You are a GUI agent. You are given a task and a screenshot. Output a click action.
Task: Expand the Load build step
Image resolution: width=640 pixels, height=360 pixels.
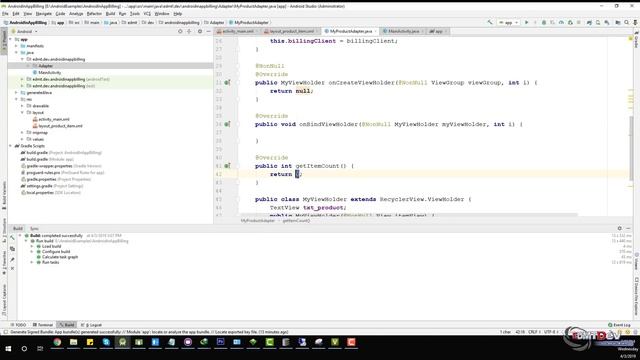(x=32, y=247)
